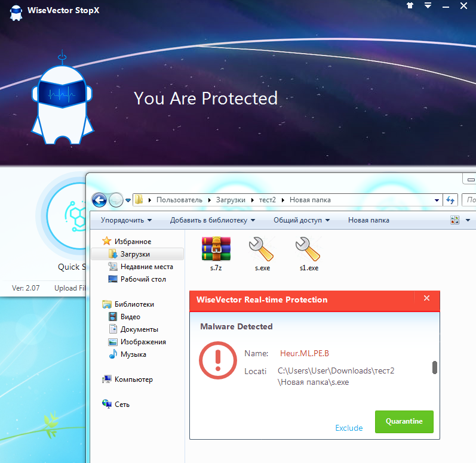The height and width of the screenshot is (463, 476).
Task: Click the large robot mascot in WiseVector
Action: 63,98
